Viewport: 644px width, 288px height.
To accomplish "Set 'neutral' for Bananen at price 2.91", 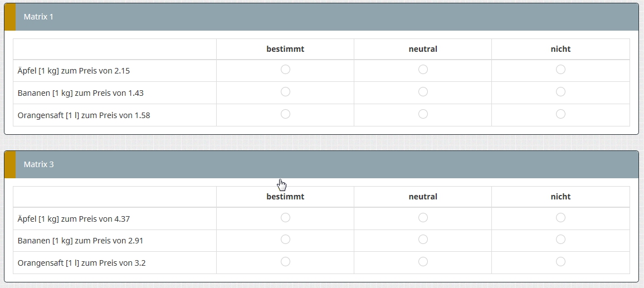I will click(423, 240).
